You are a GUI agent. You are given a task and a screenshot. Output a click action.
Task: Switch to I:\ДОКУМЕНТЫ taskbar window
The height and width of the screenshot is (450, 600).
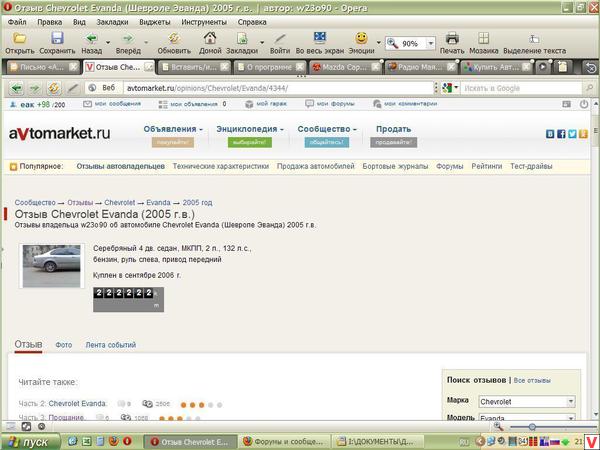coord(378,442)
